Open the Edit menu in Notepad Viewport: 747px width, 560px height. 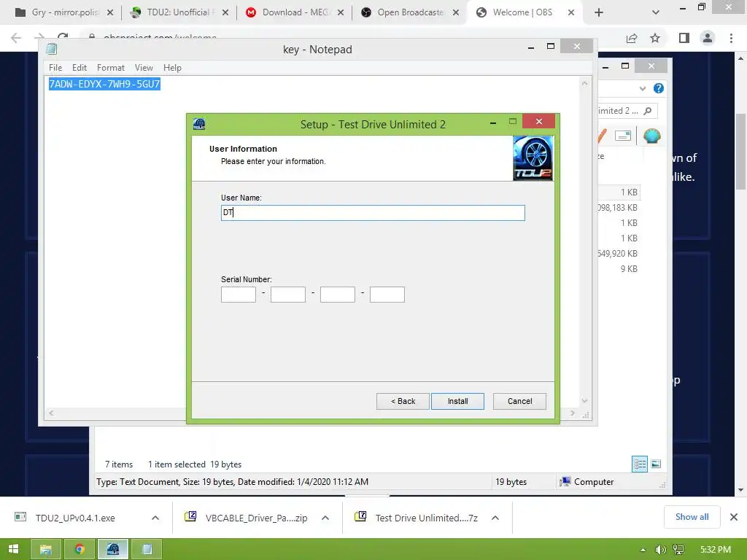tap(79, 68)
